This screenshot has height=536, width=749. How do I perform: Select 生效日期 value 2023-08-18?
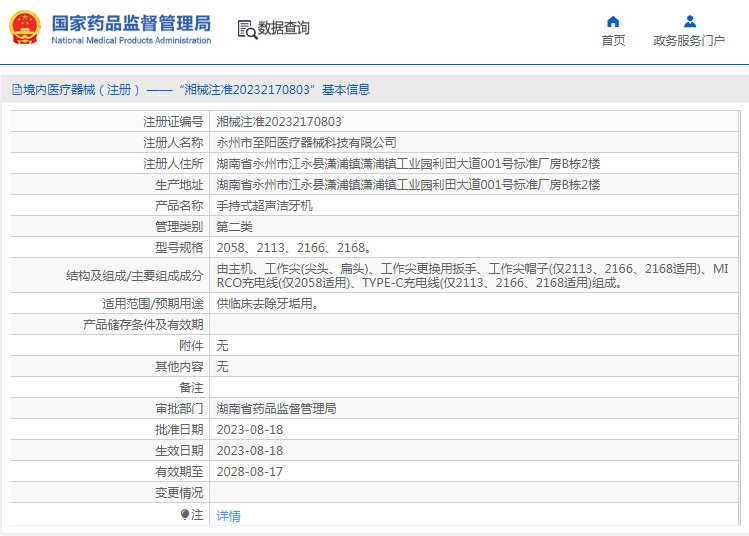click(x=250, y=451)
